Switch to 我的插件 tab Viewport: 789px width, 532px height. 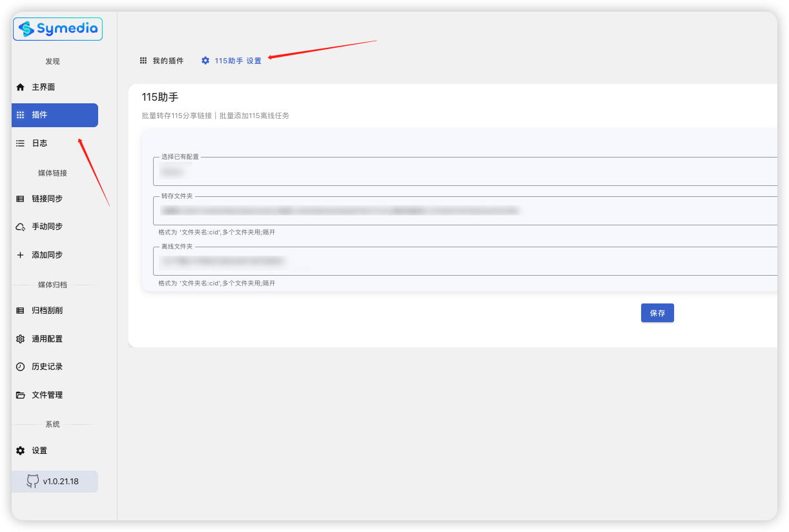(161, 61)
